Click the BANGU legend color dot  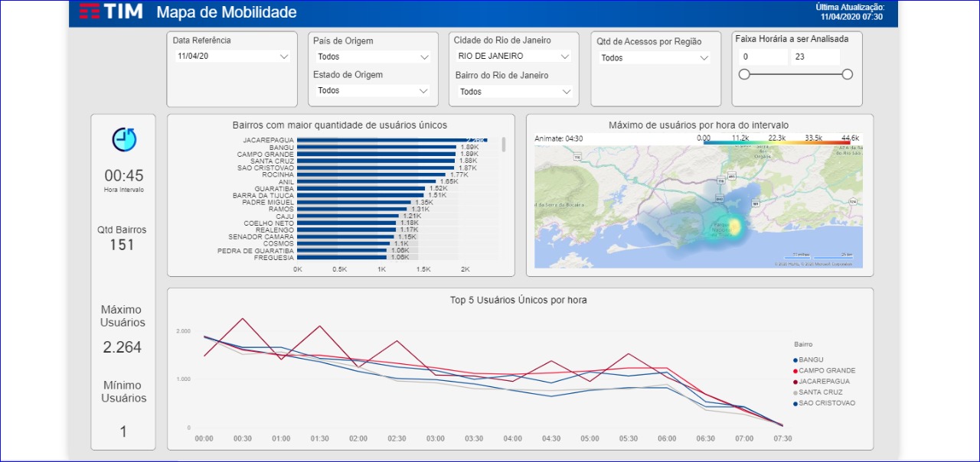tap(795, 360)
